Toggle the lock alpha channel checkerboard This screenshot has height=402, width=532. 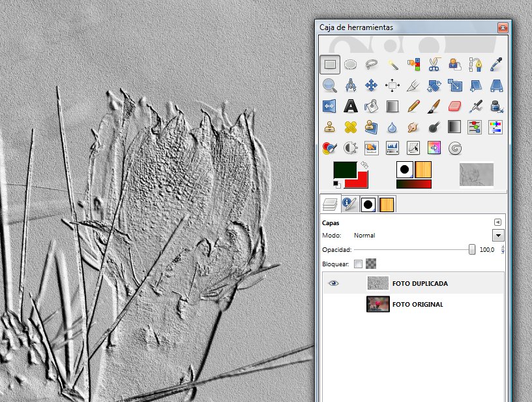(x=371, y=264)
